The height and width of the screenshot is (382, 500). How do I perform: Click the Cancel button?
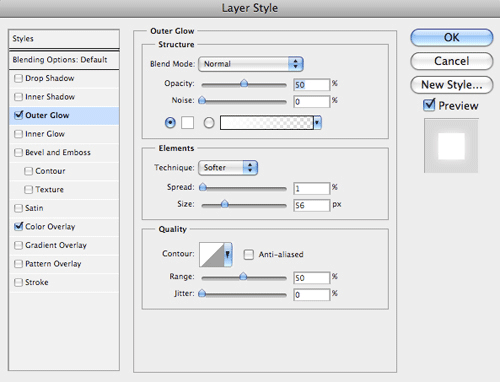click(452, 61)
